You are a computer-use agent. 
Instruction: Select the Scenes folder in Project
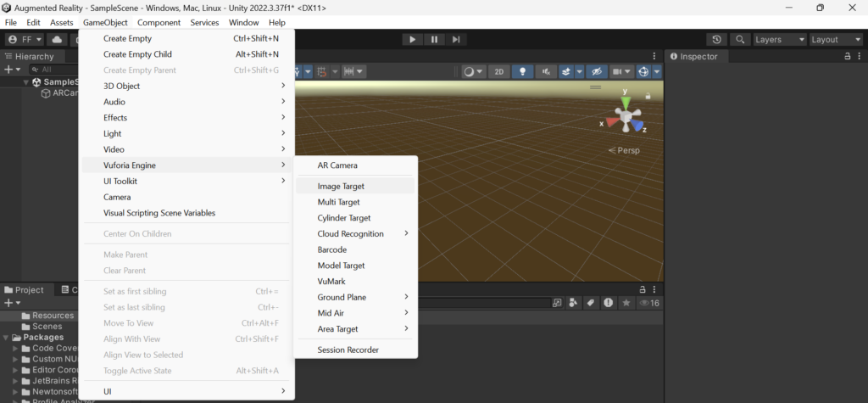[42, 327]
